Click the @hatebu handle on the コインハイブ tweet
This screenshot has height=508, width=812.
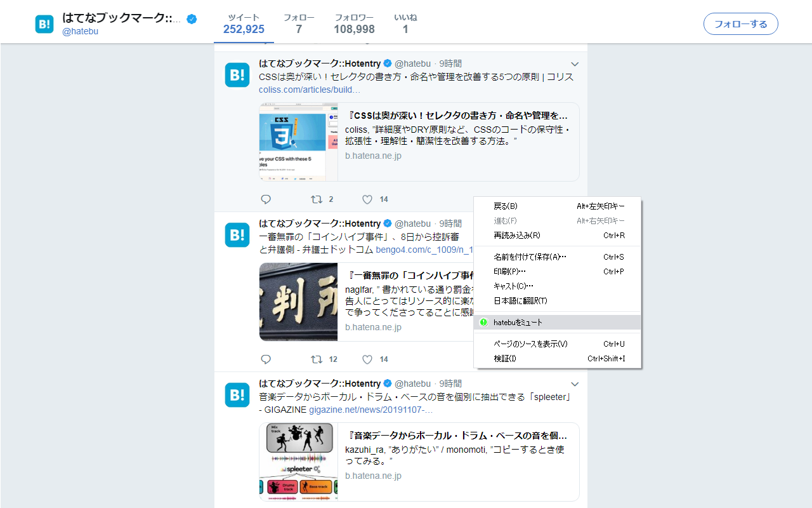412,224
